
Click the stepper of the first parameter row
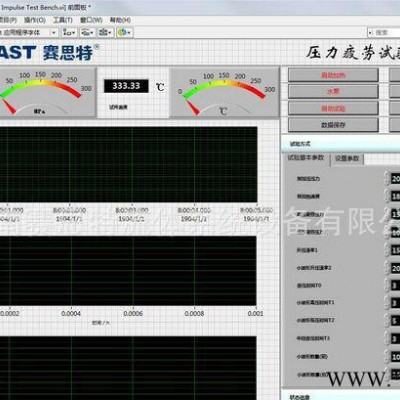pos(387,178)
